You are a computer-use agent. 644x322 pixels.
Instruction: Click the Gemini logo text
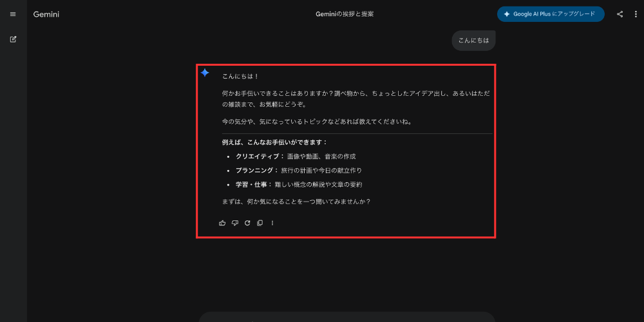coord(46,14)
